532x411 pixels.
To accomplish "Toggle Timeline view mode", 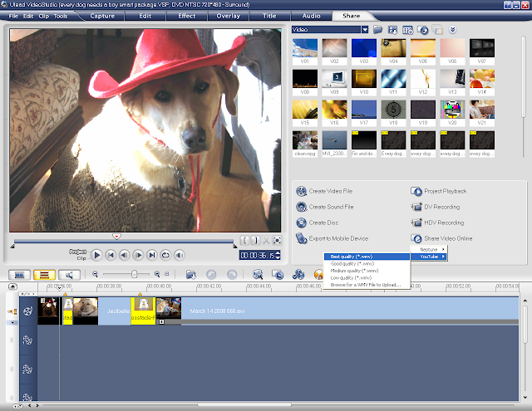I will click(x=44, y=275).
